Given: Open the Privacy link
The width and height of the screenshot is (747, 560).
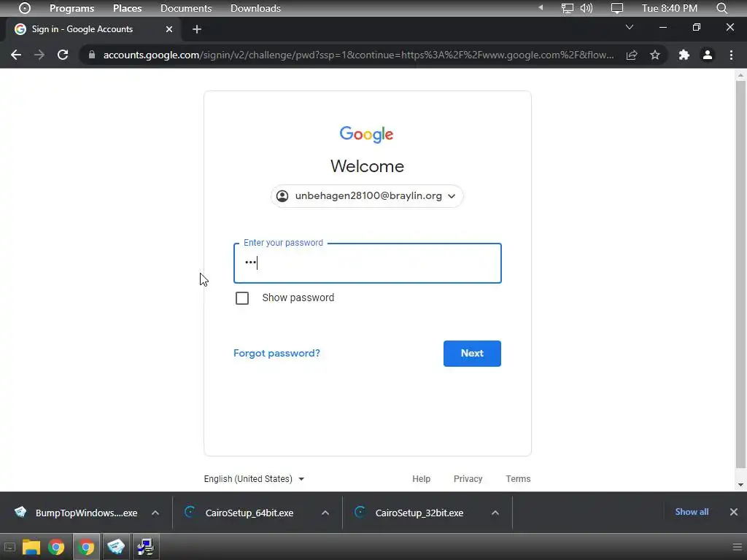Looking at the screenshot, I should [x=468, y=479].
